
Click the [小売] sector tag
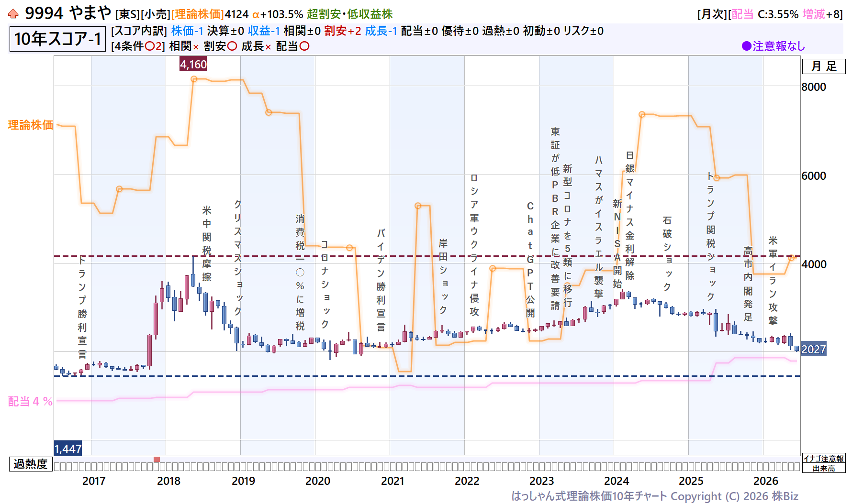coord(156,14)
